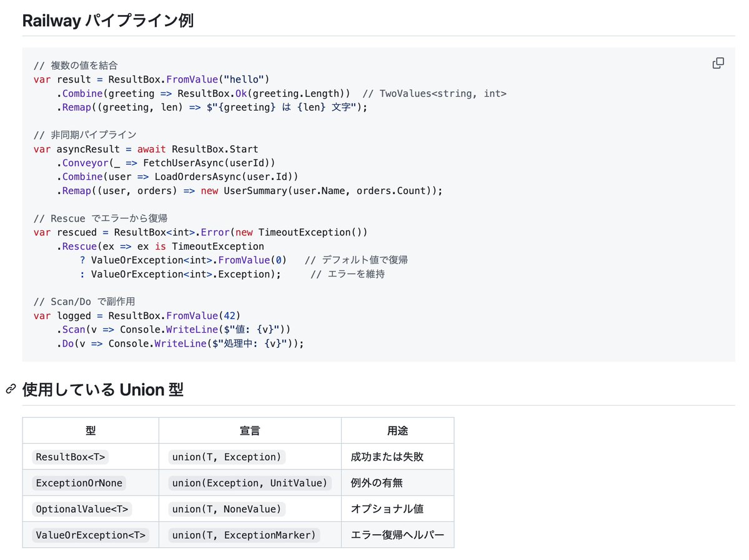Click the .Rescue(ex => ex is TimeoutException line
749x560 pixels.
pos(160,247)
